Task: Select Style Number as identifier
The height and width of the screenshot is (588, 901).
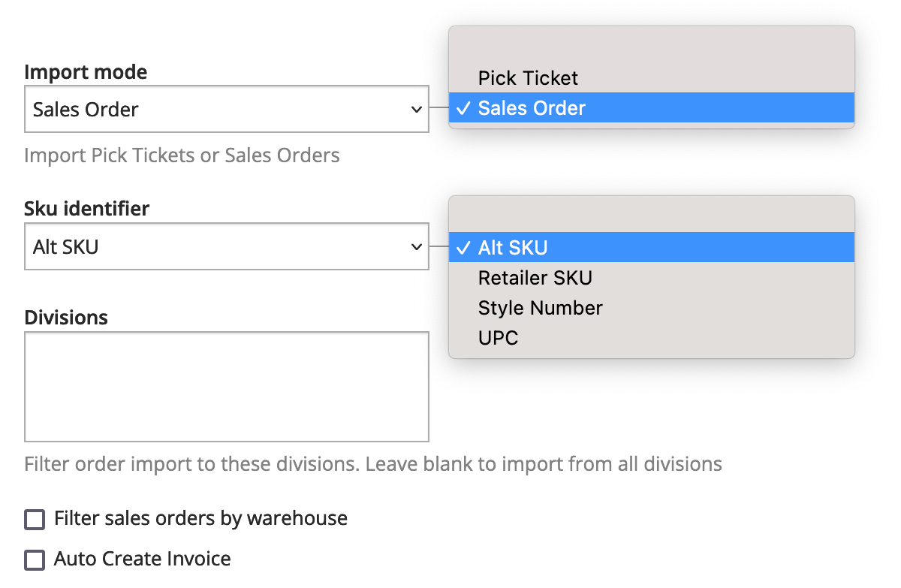Action: coord(540,308)
